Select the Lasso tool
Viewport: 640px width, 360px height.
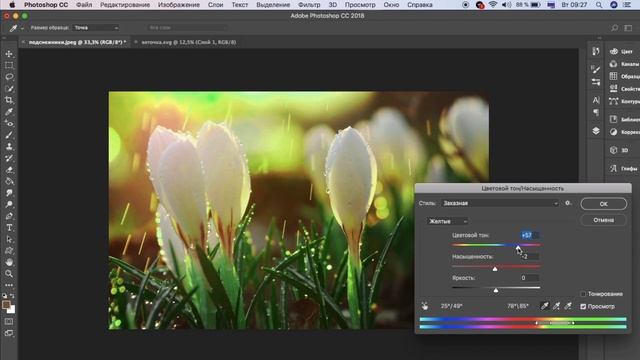point(9,77)
